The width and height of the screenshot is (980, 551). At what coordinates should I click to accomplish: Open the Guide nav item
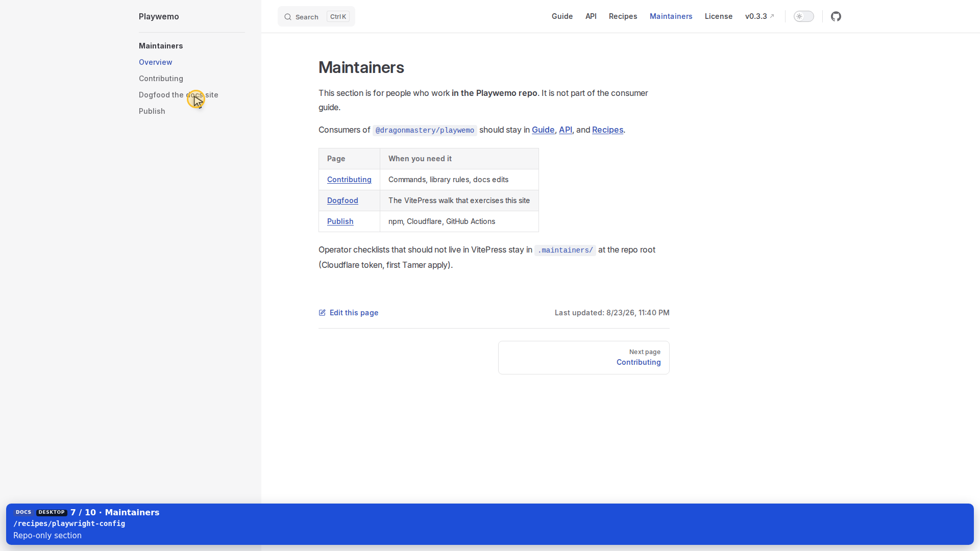562,16
